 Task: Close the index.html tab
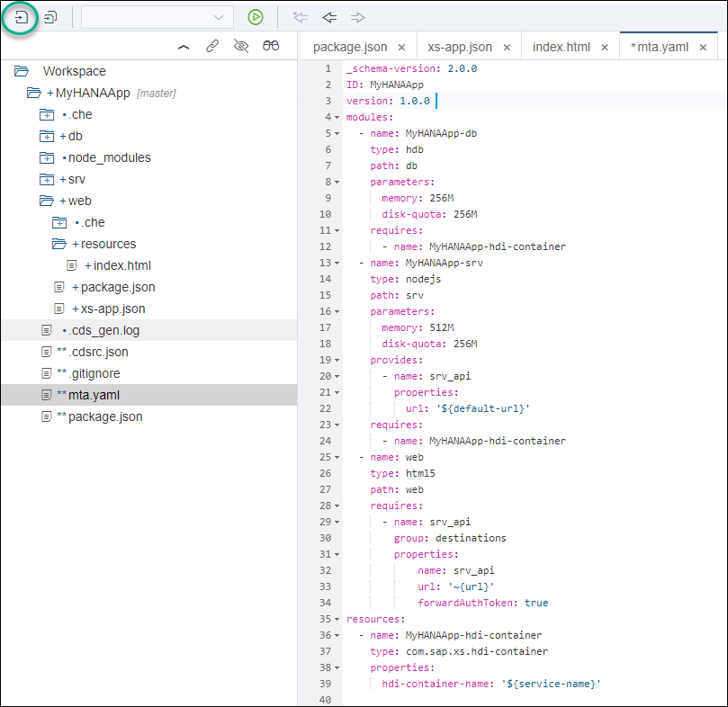(x=605, y=48)
